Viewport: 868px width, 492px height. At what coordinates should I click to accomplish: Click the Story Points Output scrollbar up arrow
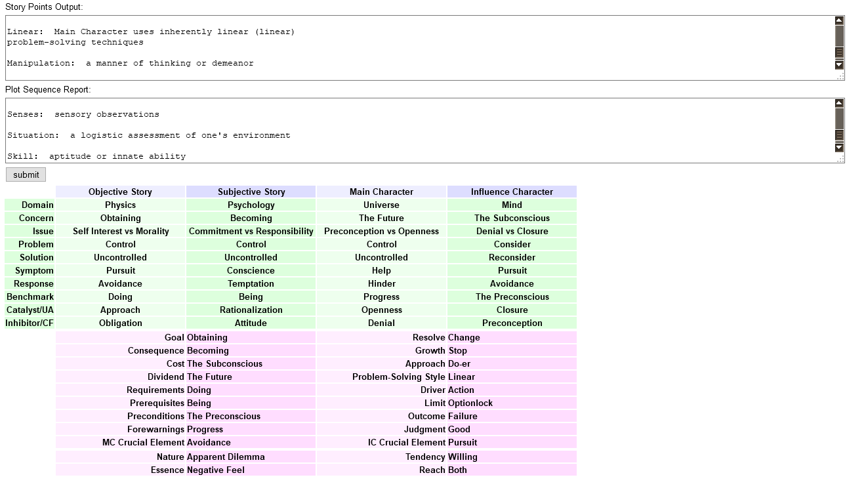(839, 20)
